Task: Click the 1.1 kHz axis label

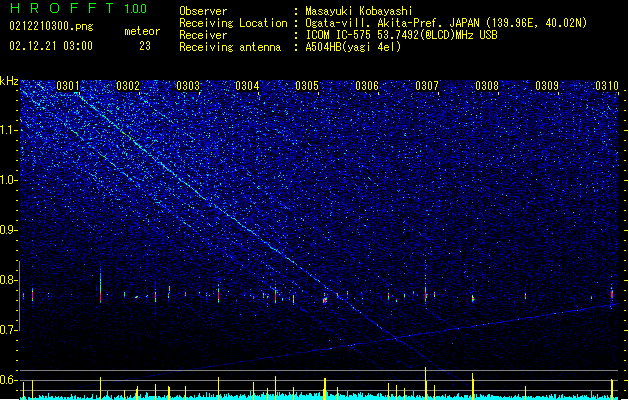Action: (x=9, y=130)
